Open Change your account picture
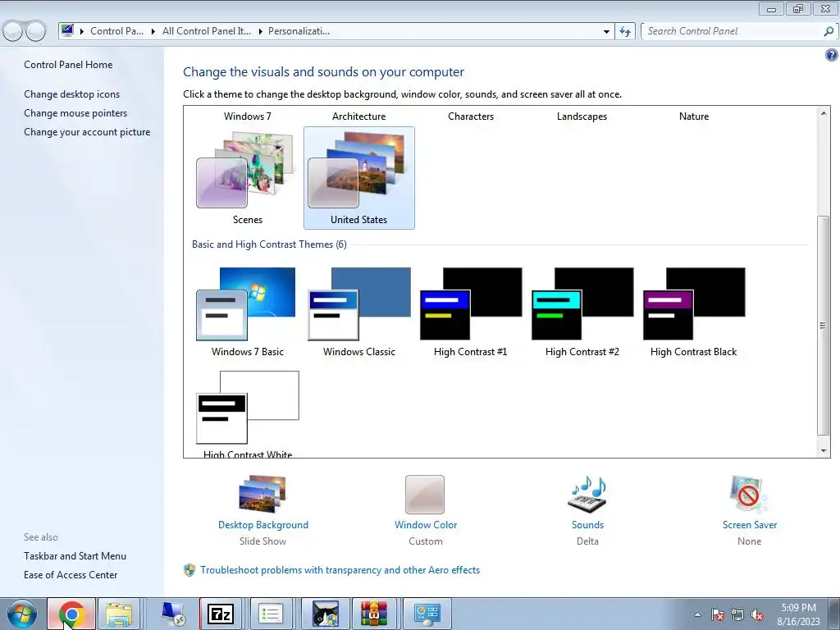840x630 pixels. 87,132
